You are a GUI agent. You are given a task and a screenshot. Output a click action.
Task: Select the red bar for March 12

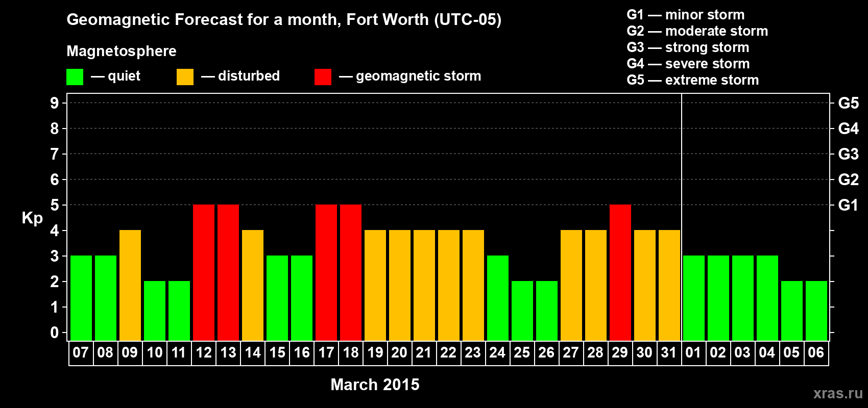pyautogui.click(x=204, y=272)
